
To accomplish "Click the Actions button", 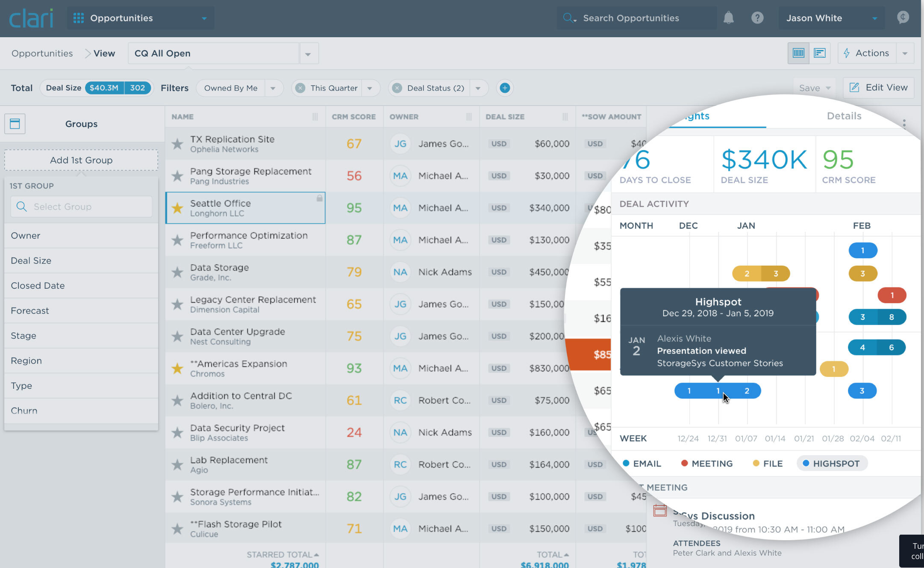I will tap(867, 53).
